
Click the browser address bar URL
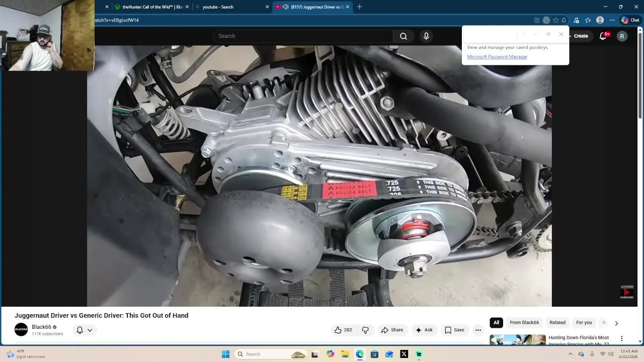tap(117, 20)
